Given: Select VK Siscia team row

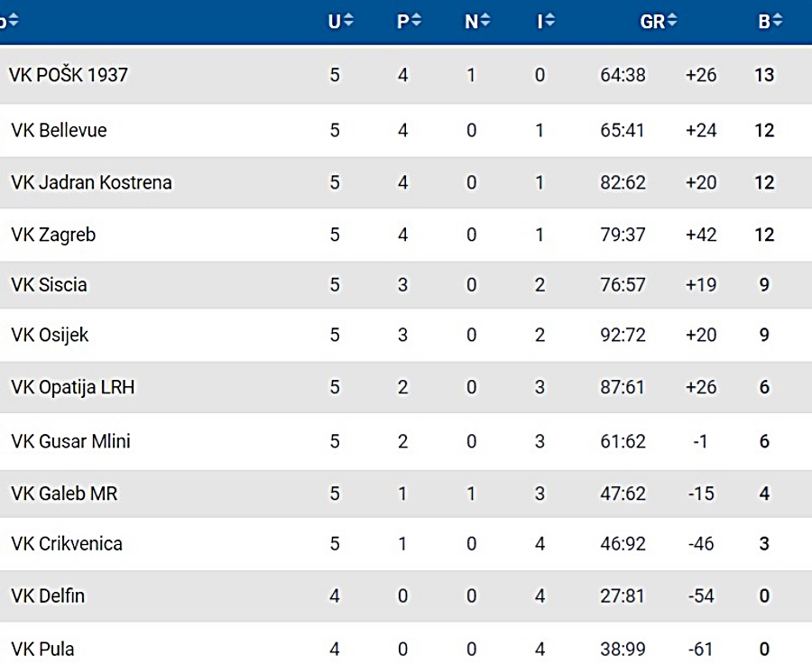Looking at the screenshot, I should 50,285.
